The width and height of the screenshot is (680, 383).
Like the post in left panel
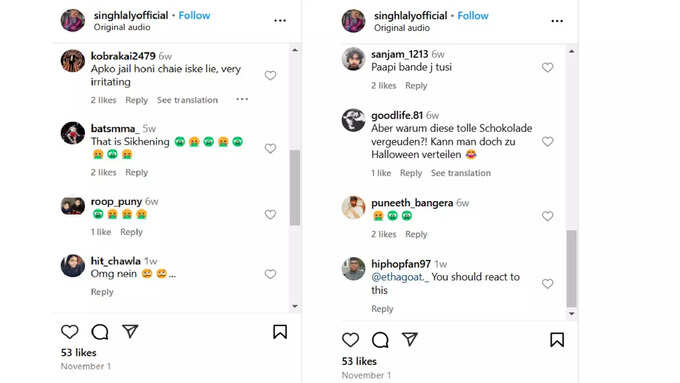click(69, 332)
